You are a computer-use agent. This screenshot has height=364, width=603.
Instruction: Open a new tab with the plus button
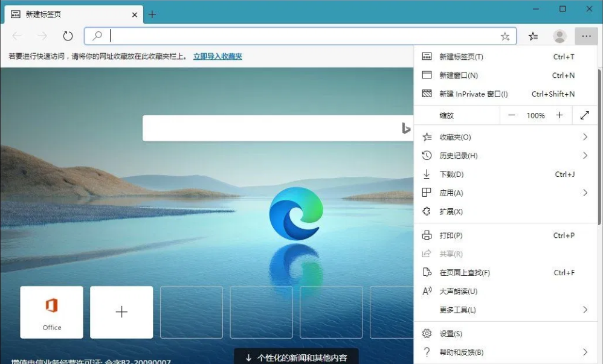(152, 14)
